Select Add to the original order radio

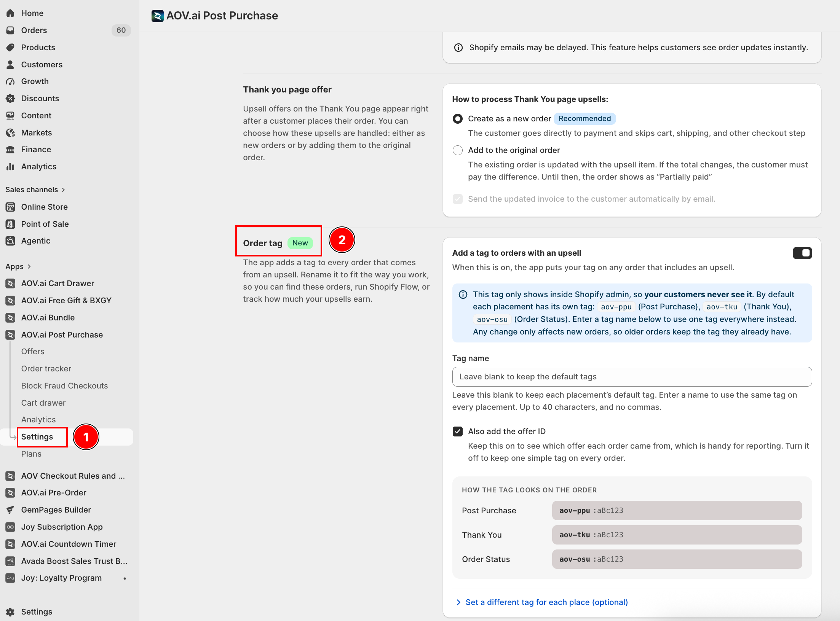[x=458, y=150]
